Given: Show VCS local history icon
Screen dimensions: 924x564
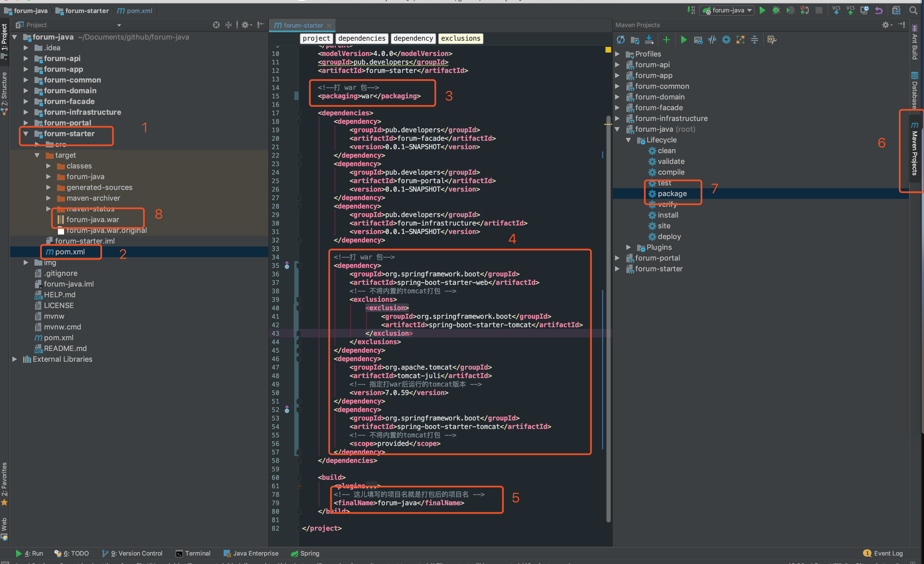Looking at the screenshot, I should click(865, 10).
